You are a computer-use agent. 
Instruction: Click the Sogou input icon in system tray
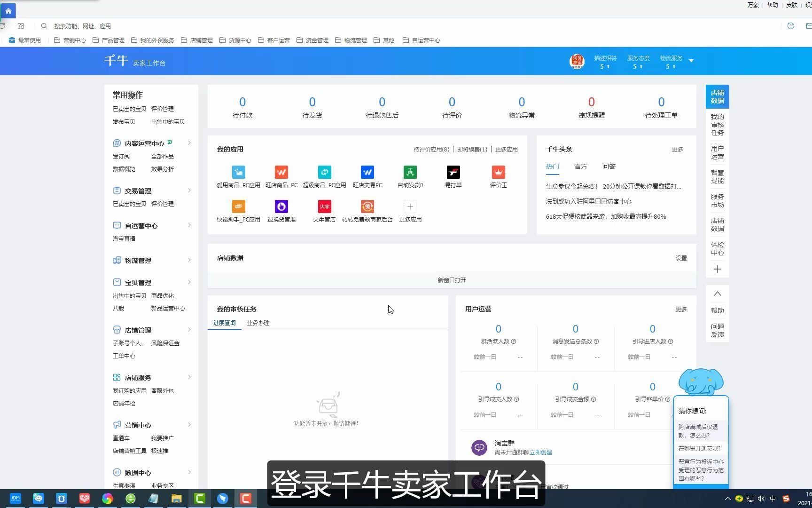coord(786,499)
